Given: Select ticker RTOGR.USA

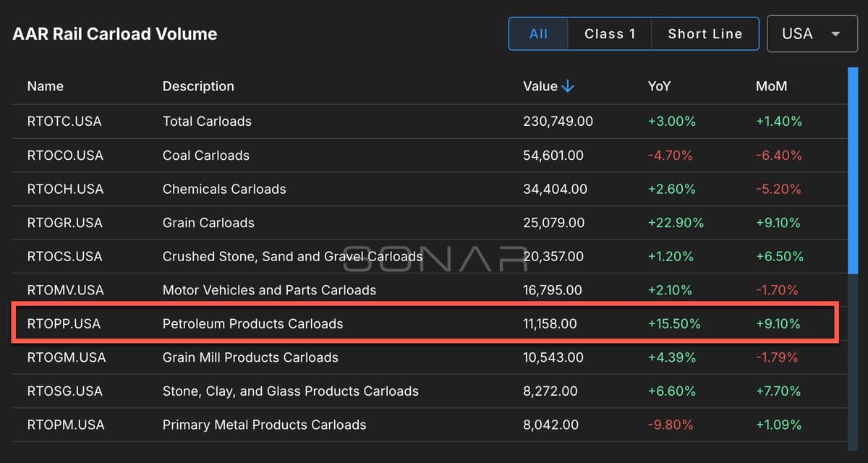Looking at the screenshot, I should pos(65,223).
